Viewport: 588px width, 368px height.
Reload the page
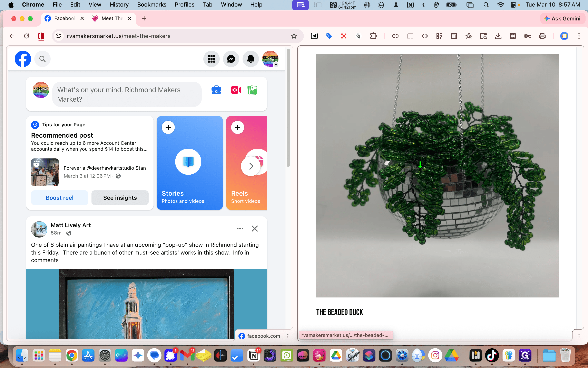(x=27, y=36)
